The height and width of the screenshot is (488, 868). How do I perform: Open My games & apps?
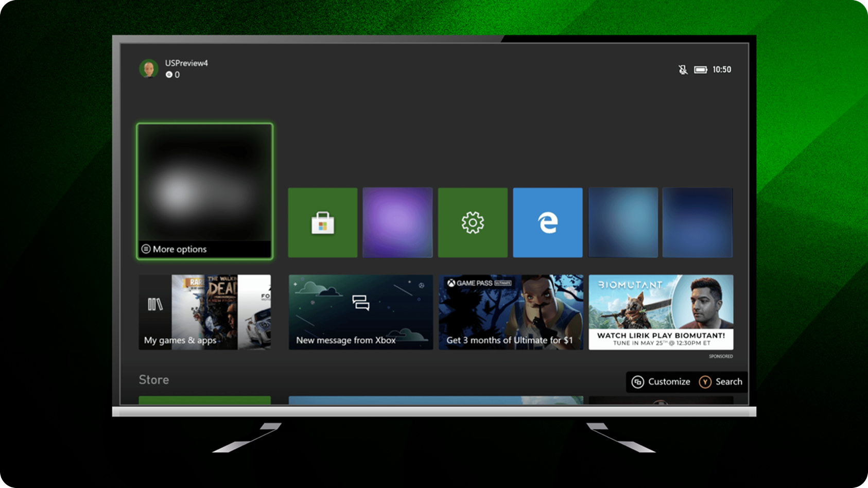pyautogui.click(x=204, y=311)
